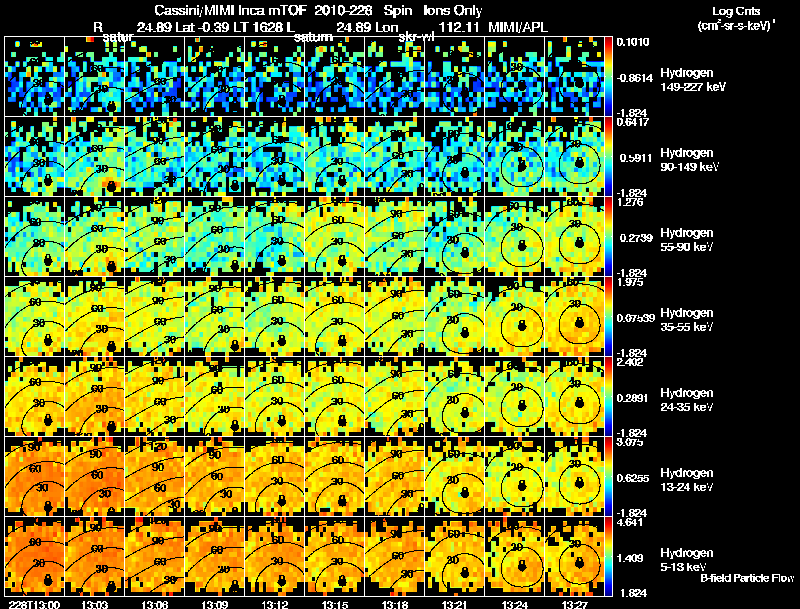This screenshot has height=609, width=800.
Task: Select the 13:00 panel in the 149-227 keV row
Action: click(x=34, y=77)
